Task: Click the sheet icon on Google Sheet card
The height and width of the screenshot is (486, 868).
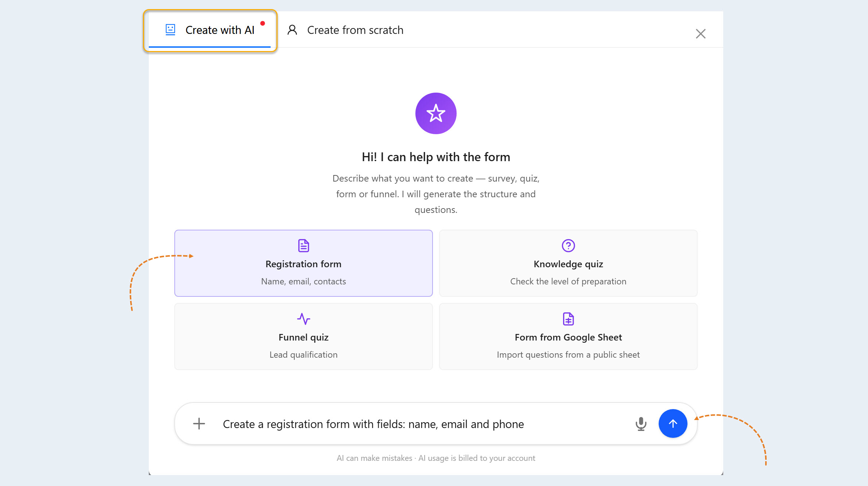Action: coord(568,319)
